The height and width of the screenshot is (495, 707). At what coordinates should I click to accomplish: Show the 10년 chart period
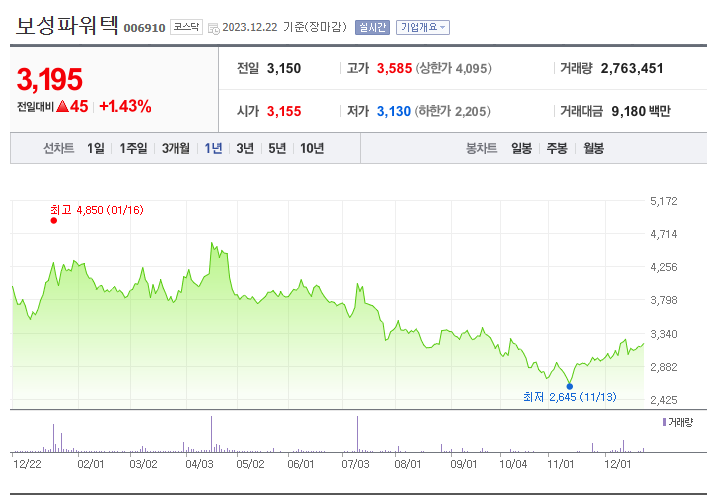click(x=312, y=148)
